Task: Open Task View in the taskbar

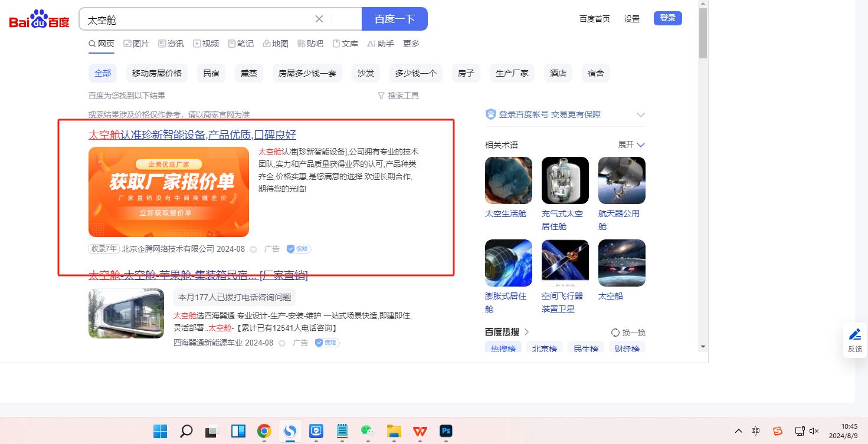Action: tap(212, 431)
